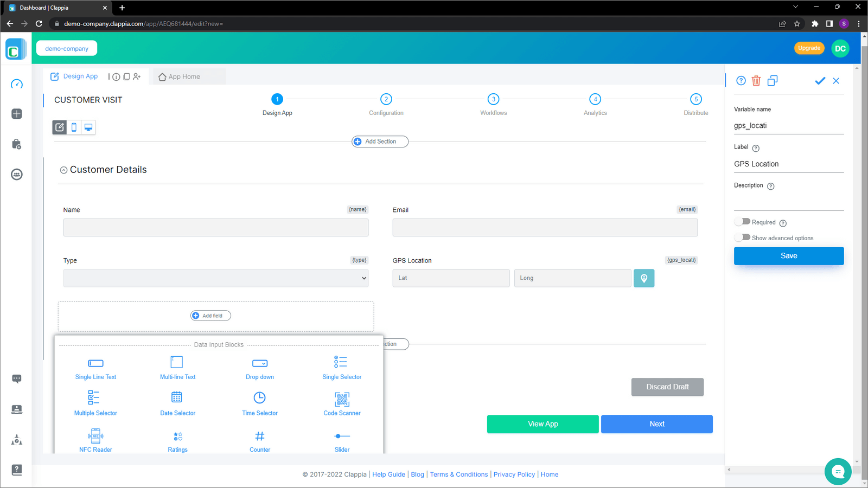Click the View App button
Screen dimensions: 868x488
coord(542,423)
